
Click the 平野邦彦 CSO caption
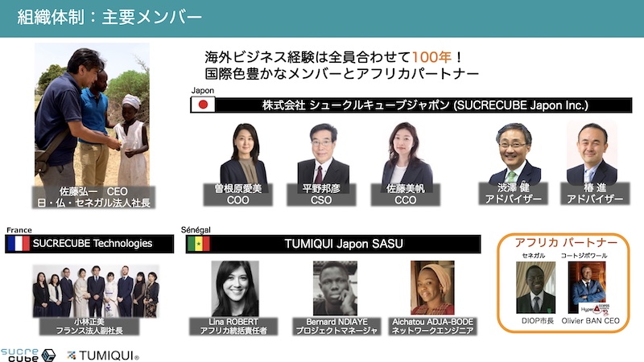[x=321, y=195]
